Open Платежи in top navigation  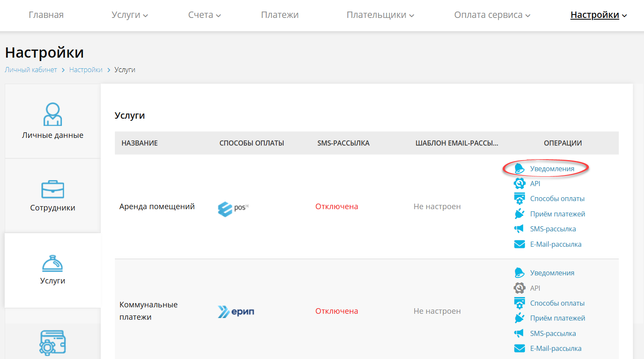point(280,15)
